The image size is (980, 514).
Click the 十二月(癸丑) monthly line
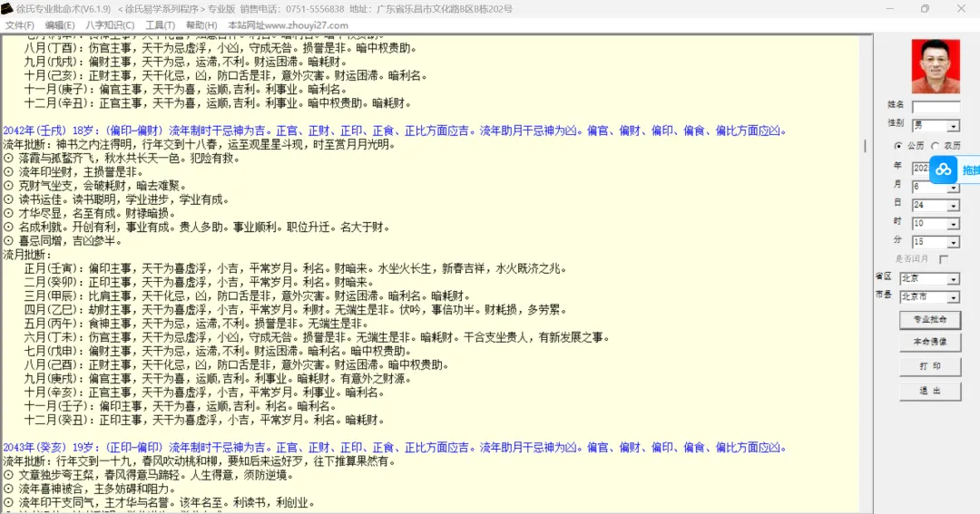click(x=205, y=420)
